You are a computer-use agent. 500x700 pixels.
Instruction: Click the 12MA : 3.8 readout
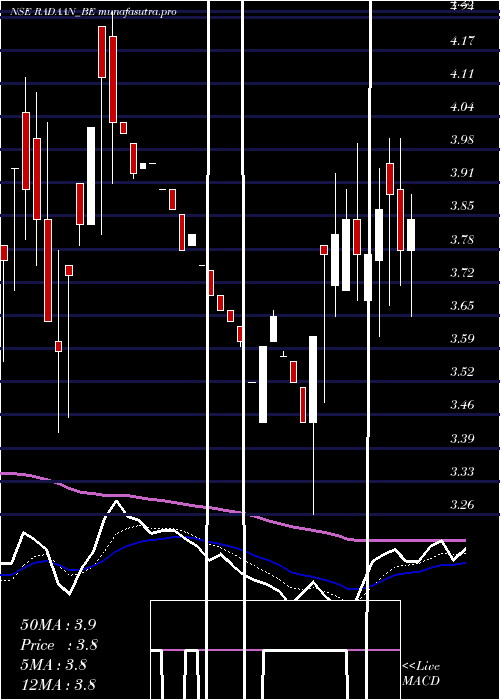(x=58, y=684)
